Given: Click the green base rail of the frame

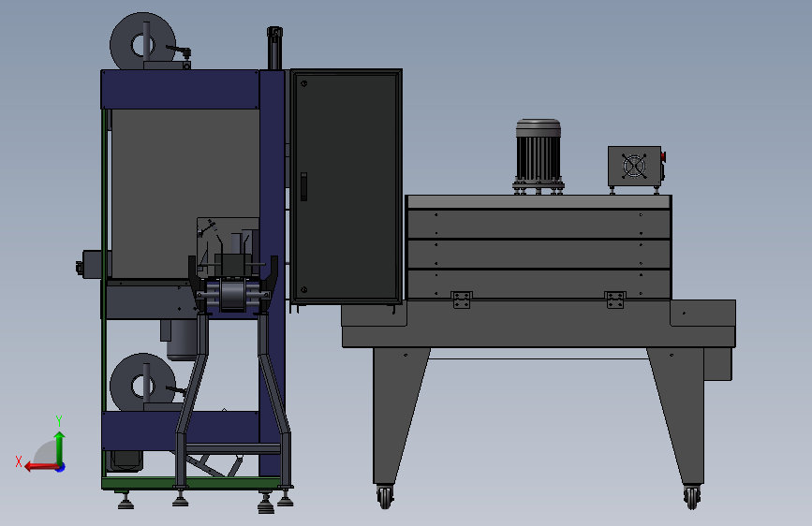Looking at the screenshot, I should 190,483.
